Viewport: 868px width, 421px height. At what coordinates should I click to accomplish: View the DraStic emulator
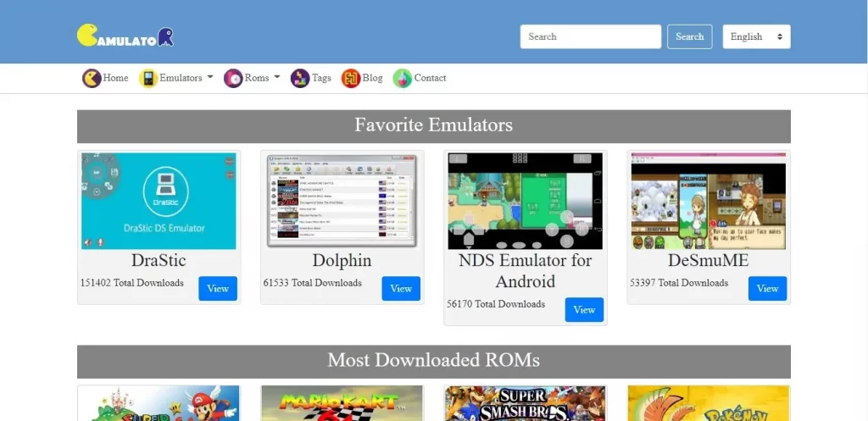(218, 288)
